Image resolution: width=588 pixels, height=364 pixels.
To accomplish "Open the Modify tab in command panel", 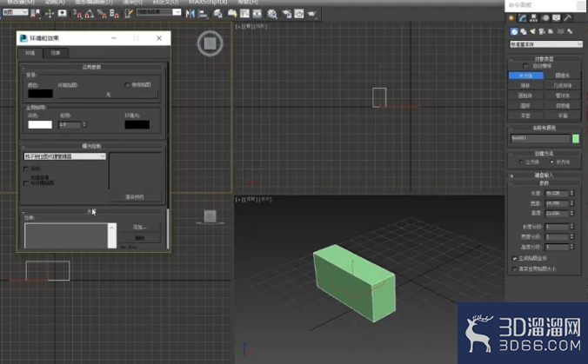I will [x=523, y=18].
